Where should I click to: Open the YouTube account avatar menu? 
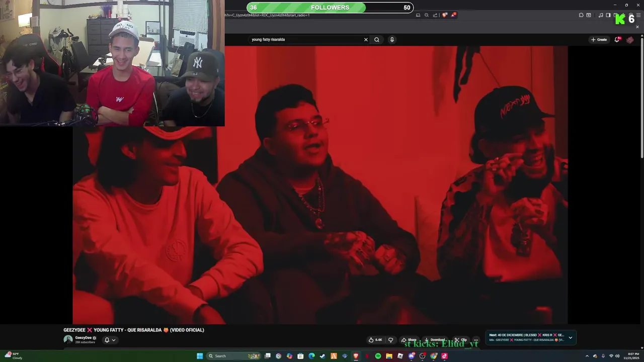(x=630, y=40)
